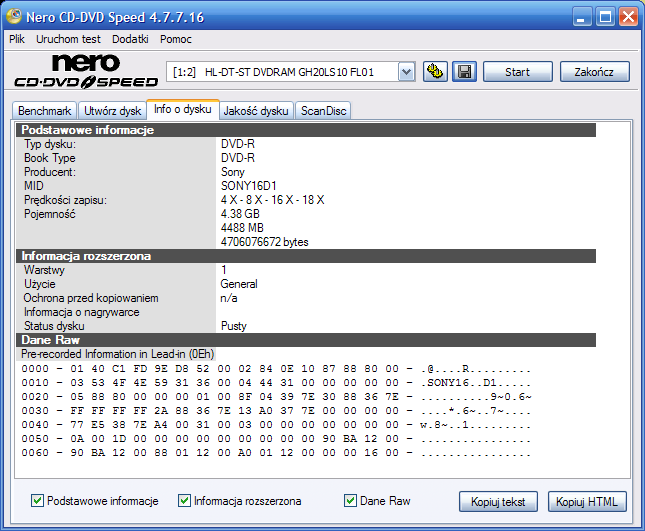The width and height of the screenshot is (645, 531).
Task: Click the Nero disc icon in the title bar
Action: (14, 16)
